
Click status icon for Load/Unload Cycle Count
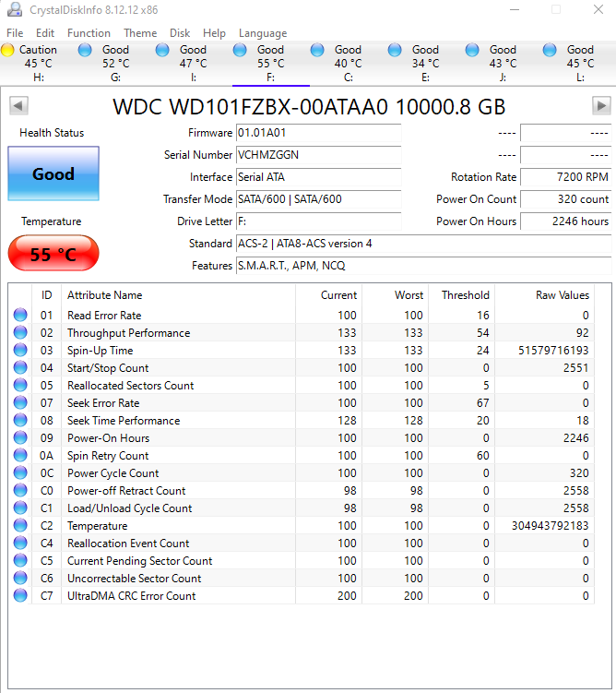pyautogui.click(x=20, y=508)
